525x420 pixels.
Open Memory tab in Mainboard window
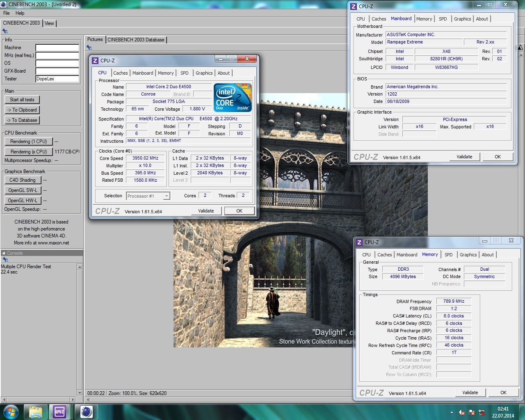pyautogui.click(x=424, y=19)
